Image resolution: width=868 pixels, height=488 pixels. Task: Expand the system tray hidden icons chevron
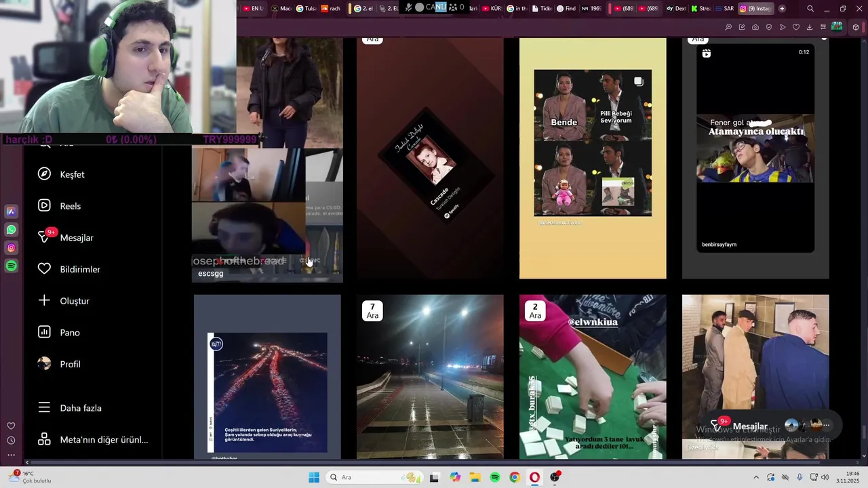click(756, 477)
